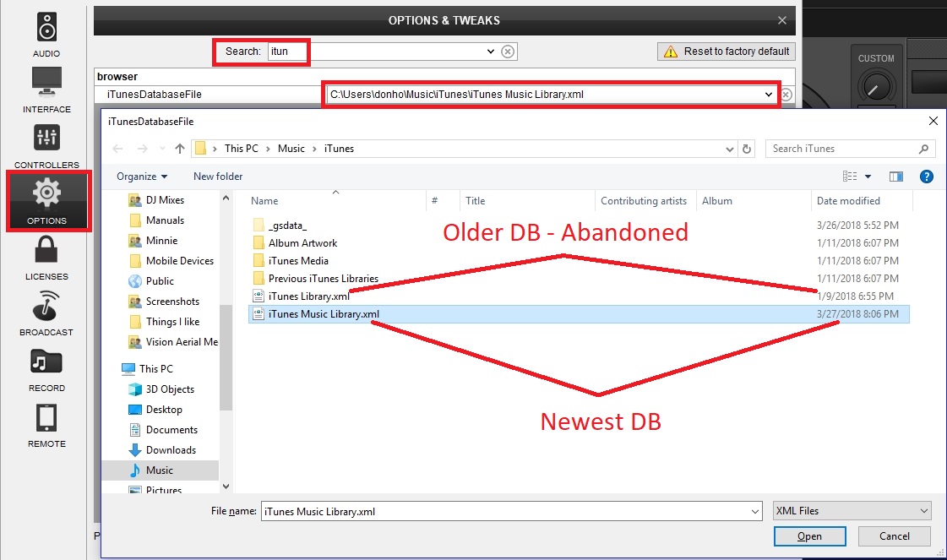The height and width of the screenshot is (560, 947).
Task: Open the Licenses padlock section
Action: pyautogui.click(x=46, y=258)
